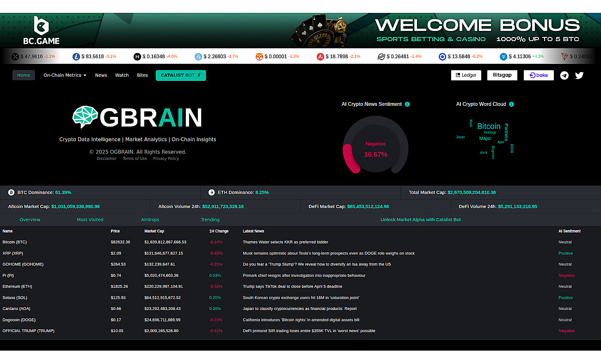Go to the Home menu item

point(24,75)
